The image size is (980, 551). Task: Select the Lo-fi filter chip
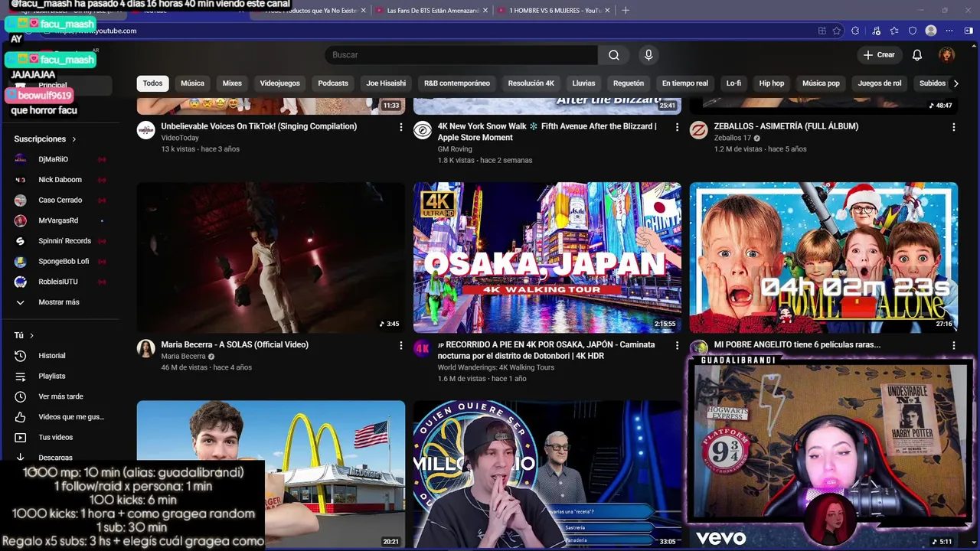[733, 83]
